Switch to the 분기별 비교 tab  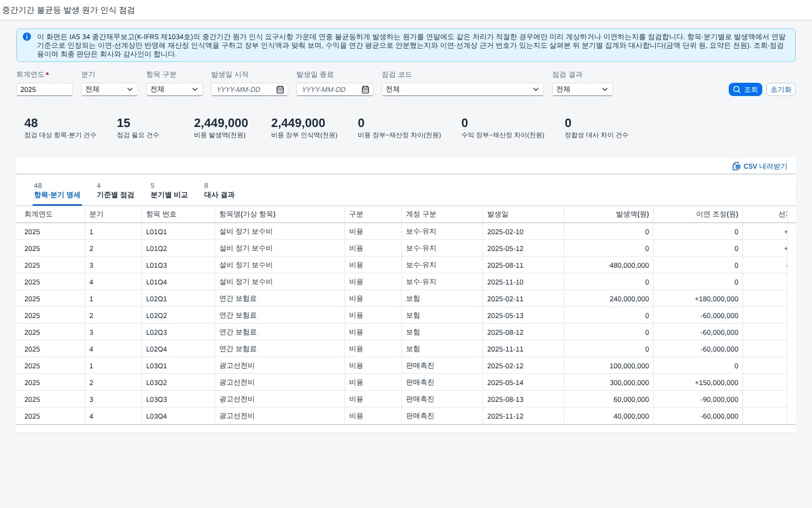[169, 190]
